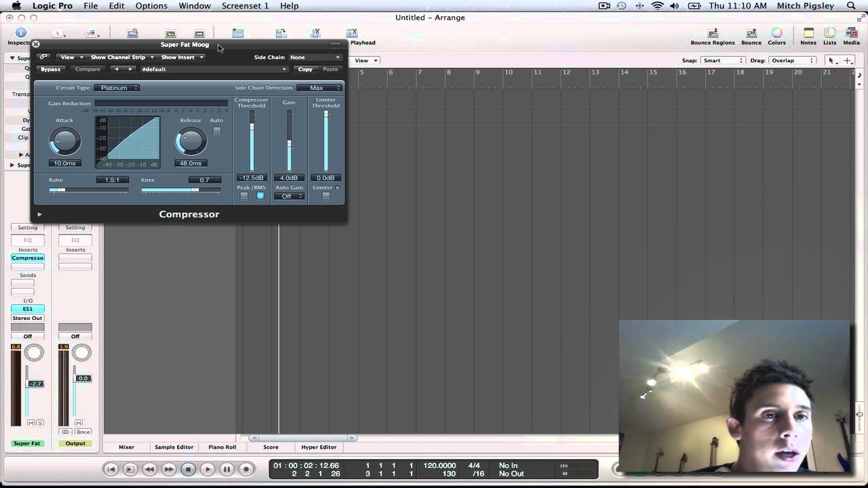Screen dimensions: 868x488
Task: Enable Peak detection mode button
Action: coord(244,196)
